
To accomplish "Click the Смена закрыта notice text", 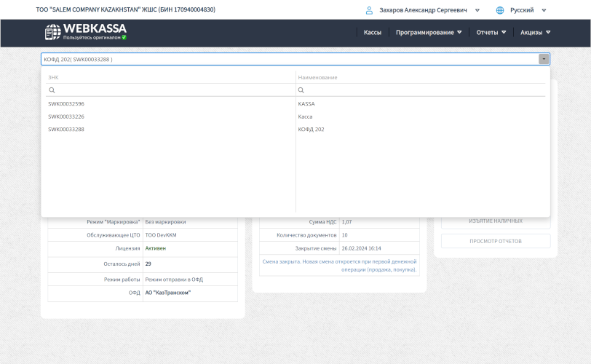I will [339, 266].
